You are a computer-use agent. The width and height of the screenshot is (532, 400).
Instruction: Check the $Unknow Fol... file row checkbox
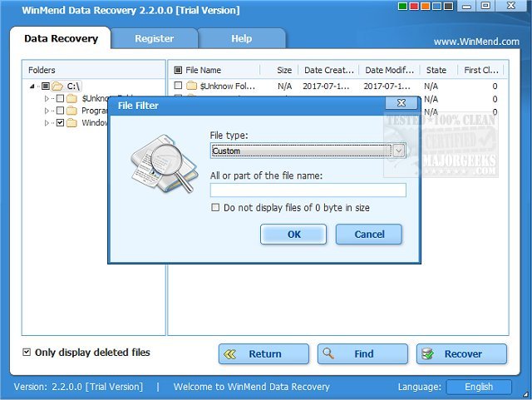178,85
